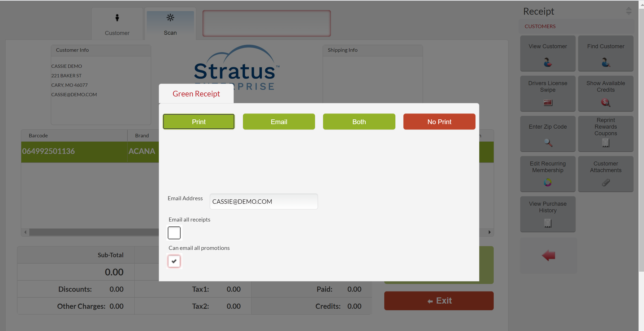Switch to the Customer tab
The image size is (644, 331).
click(x=117, y=24)
